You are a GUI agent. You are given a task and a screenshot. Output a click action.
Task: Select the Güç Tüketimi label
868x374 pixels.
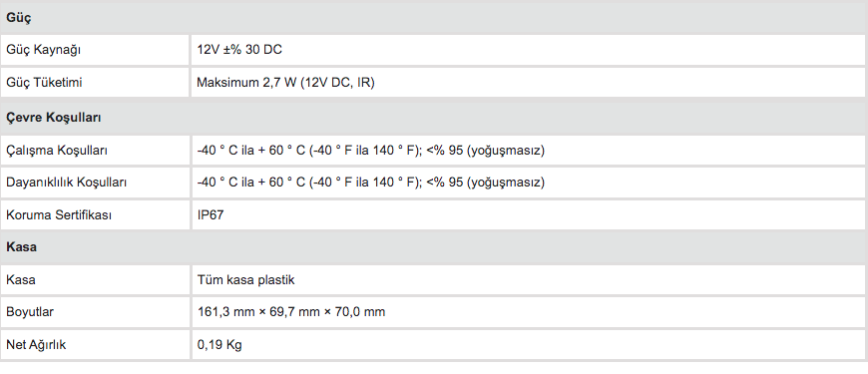(x=44, y=83)
